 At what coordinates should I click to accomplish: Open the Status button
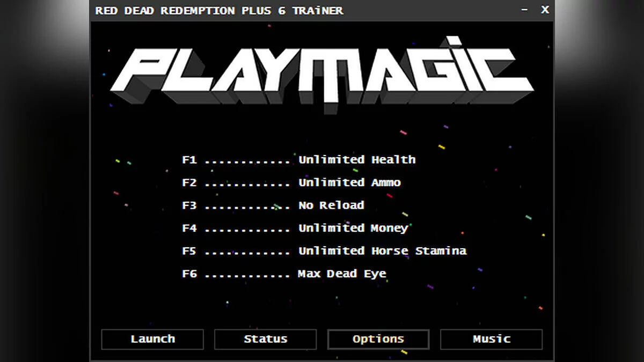click(265, 339)
